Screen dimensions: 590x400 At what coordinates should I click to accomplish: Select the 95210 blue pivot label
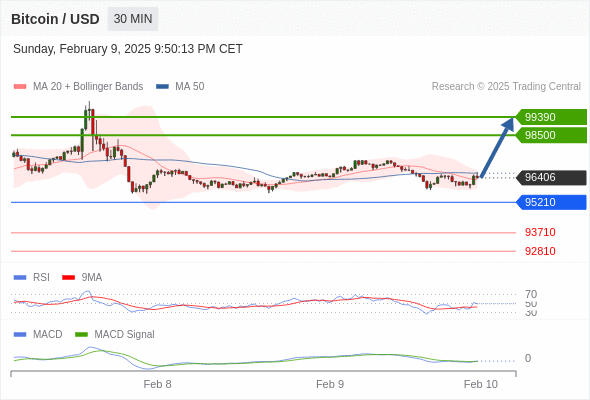pos(551,202)
